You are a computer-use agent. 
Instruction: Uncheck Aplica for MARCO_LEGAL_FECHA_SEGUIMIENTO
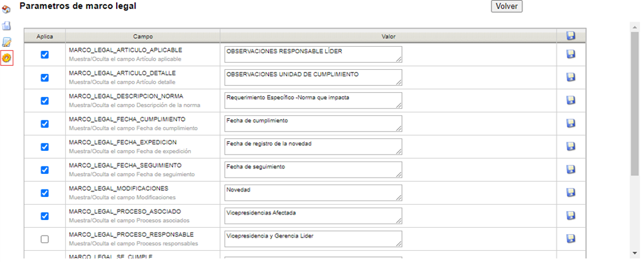[x=45, y=170]
